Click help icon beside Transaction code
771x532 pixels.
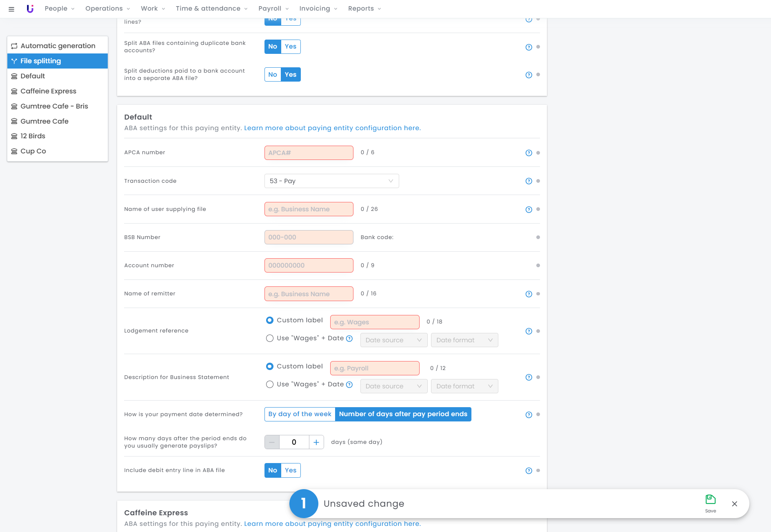(529, 181)
